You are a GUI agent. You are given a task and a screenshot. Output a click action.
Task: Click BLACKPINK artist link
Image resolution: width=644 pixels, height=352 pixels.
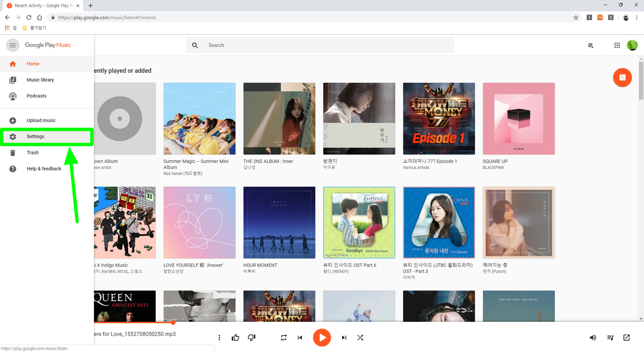[493, 168]
